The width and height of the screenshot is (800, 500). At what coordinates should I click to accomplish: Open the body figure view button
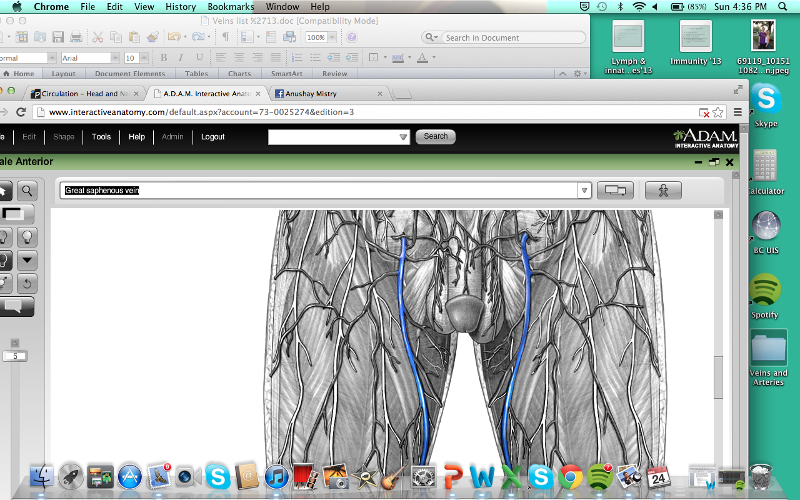(662, 190)
